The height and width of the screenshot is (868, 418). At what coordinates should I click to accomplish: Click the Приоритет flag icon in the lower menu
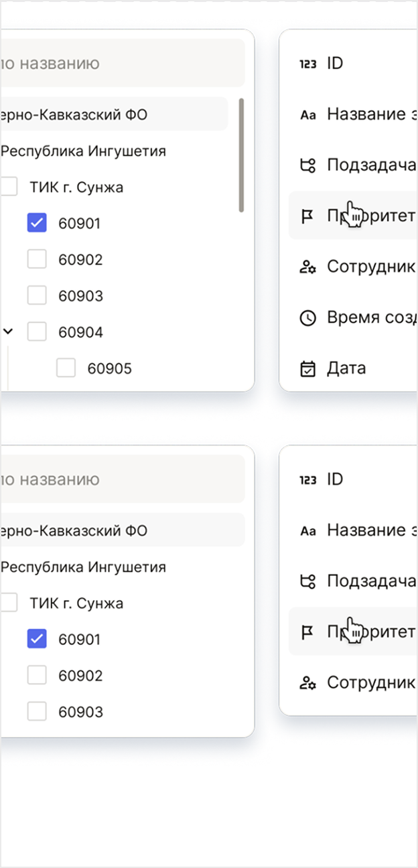[307, 632]
